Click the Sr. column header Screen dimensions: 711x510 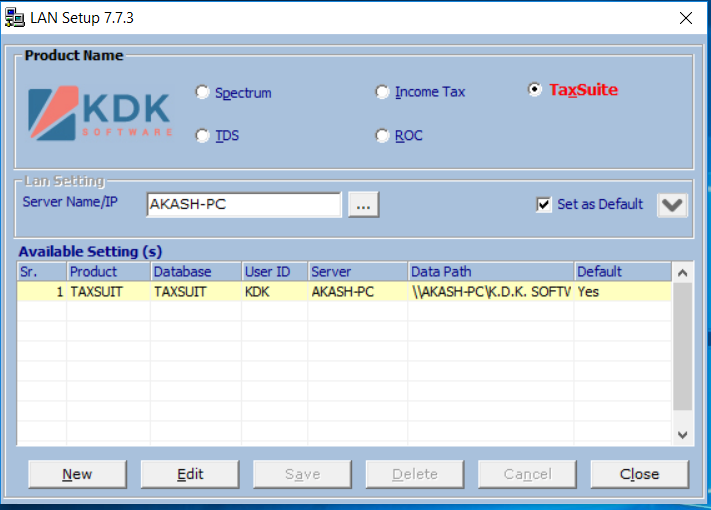[42, 272]
